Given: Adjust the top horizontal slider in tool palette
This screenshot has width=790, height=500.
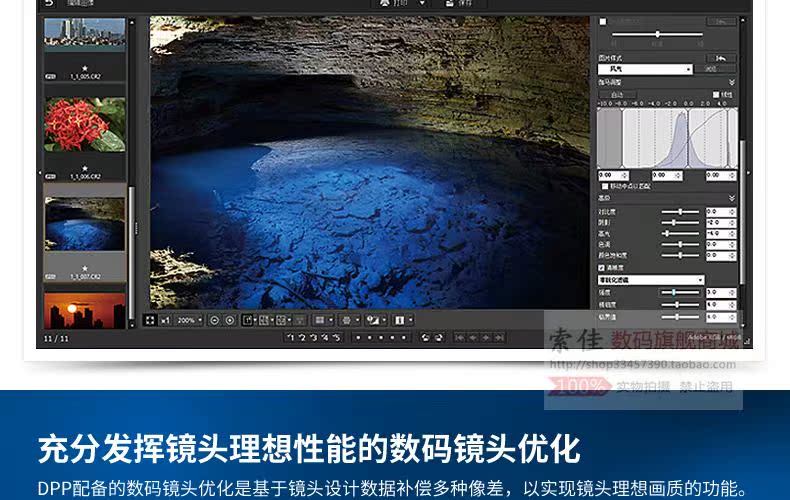Looking at the screenshot, I should tap(657, 34).
